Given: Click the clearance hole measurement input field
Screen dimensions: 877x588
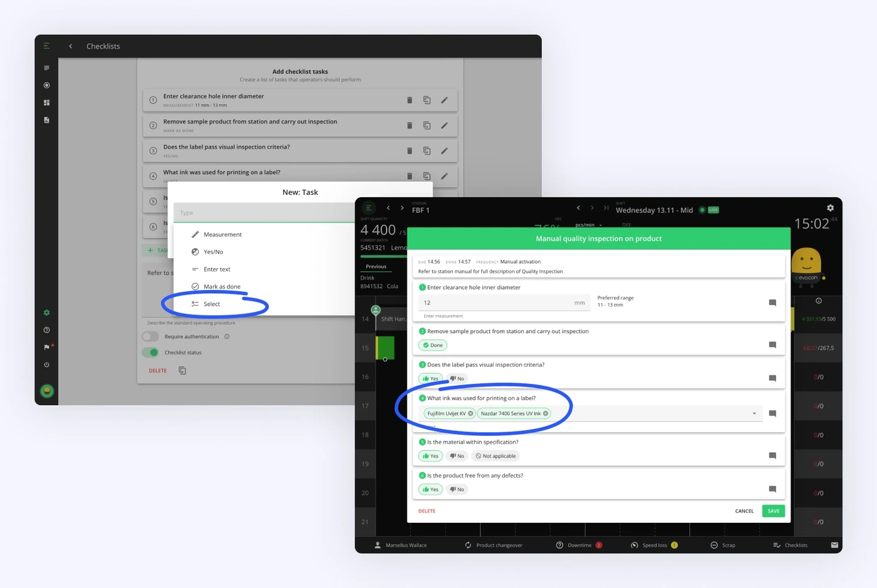Looking at the screenshot, I should click(x=505, y=303).
